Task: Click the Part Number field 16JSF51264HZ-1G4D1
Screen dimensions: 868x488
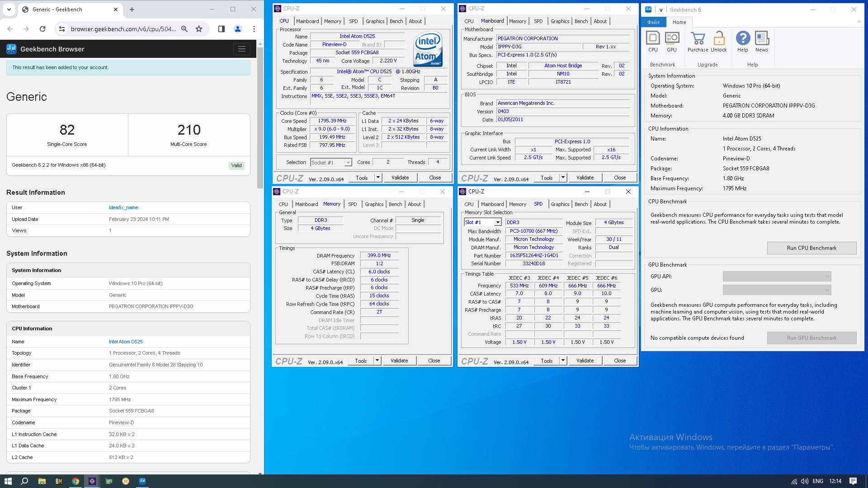Action: pyautogui.click(x=534, y=256)
